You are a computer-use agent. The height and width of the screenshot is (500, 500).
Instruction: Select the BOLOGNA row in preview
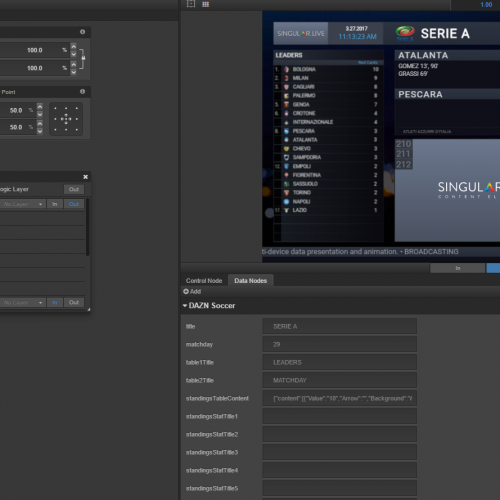328,69
